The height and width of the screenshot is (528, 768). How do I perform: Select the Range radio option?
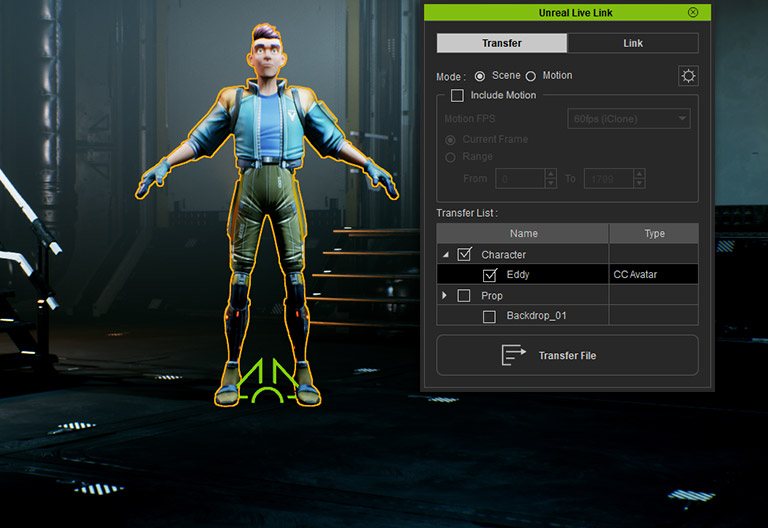coord(450,157)
